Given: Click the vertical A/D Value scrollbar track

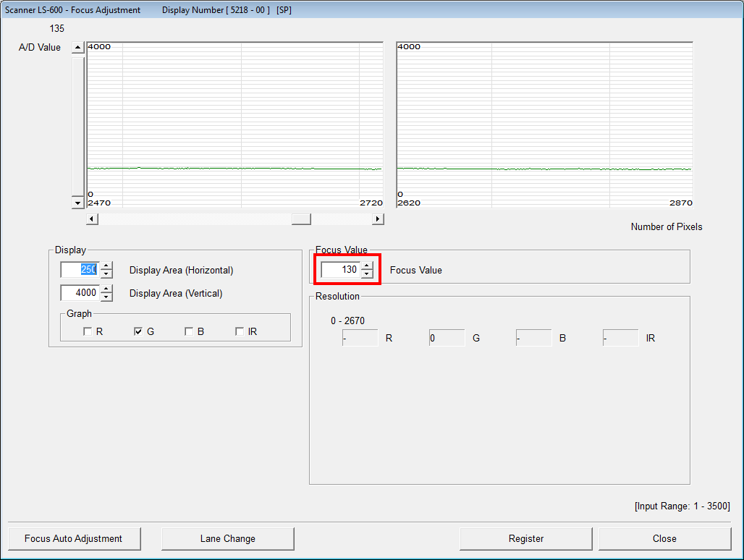Looking at the screenshot, I should tap(78, 126).
